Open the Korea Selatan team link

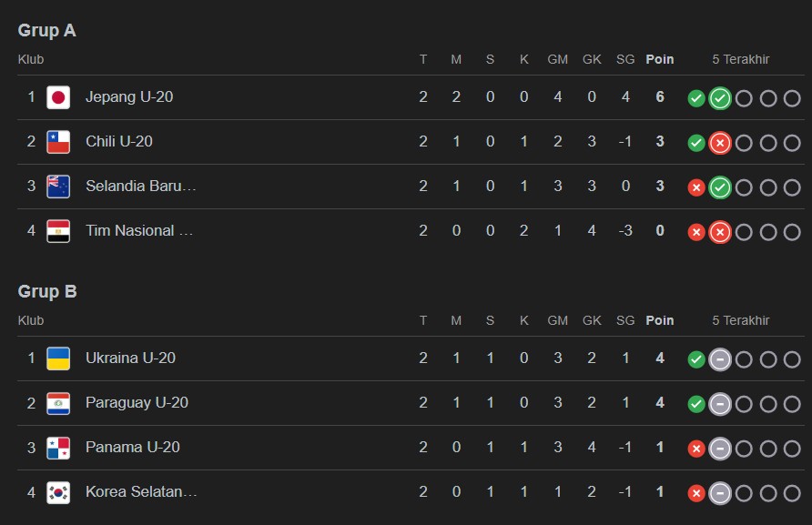(x=141, y=492)
